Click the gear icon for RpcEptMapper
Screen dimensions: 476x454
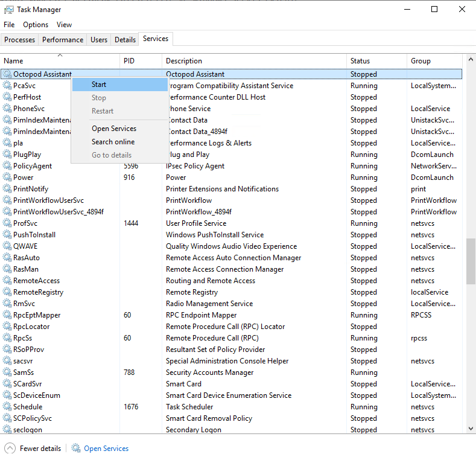7,315
